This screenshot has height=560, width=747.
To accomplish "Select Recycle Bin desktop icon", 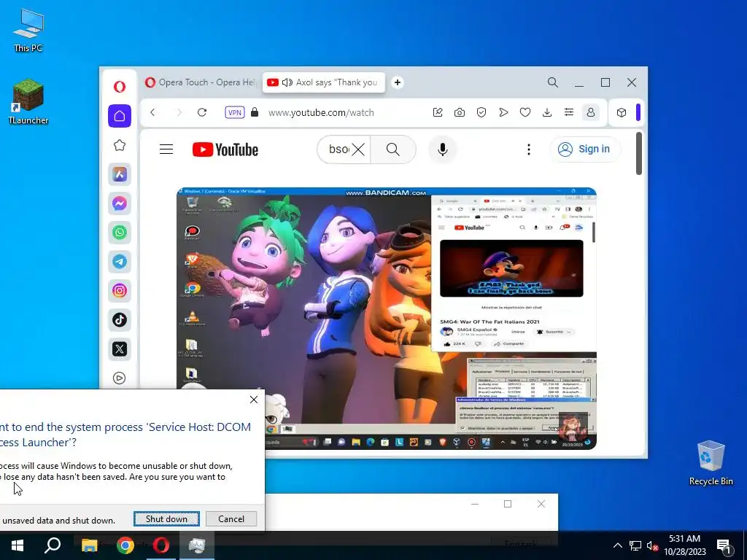I will click(711, 463).
